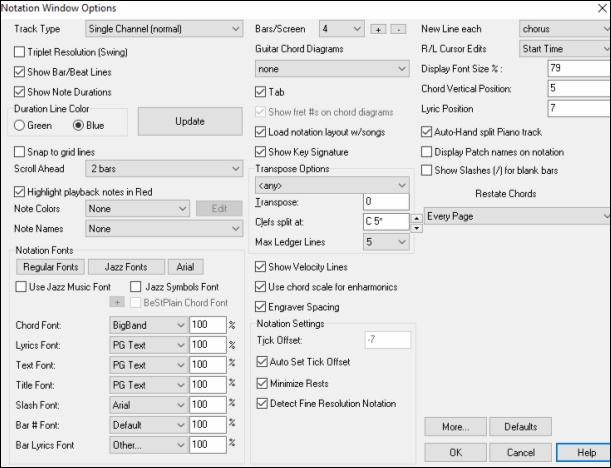Viewport: 611px width, 468px height.
Task: Uncheck Show Velocity Lines
Action: (x=261, y=267)
